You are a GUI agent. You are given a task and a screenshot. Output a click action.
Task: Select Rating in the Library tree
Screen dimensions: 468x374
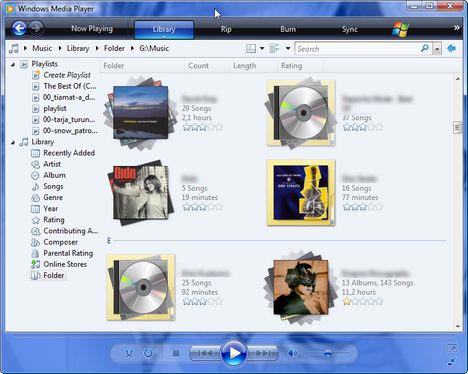click(54, 220)
